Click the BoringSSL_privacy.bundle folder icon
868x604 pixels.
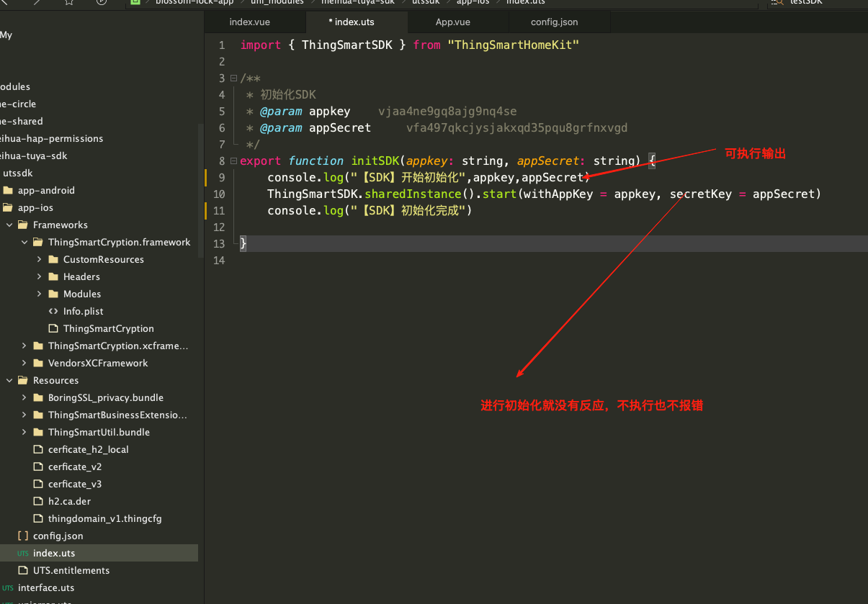[x=37, y=398]
